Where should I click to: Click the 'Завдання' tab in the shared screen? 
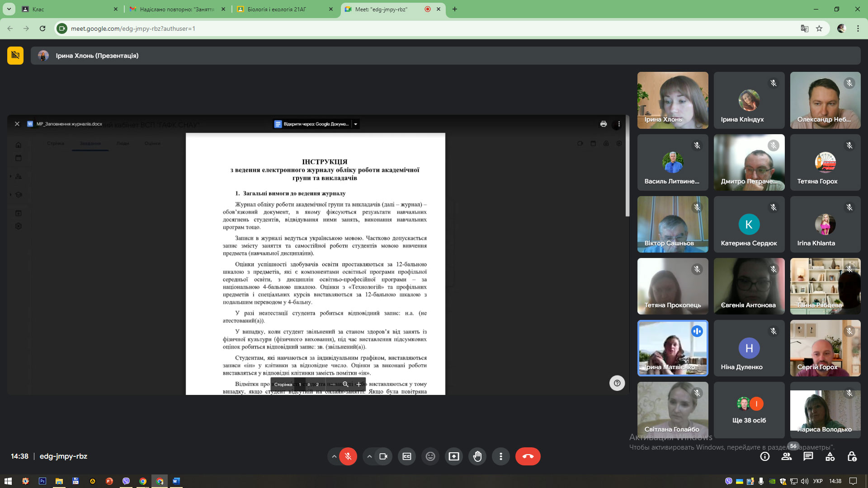90,143
